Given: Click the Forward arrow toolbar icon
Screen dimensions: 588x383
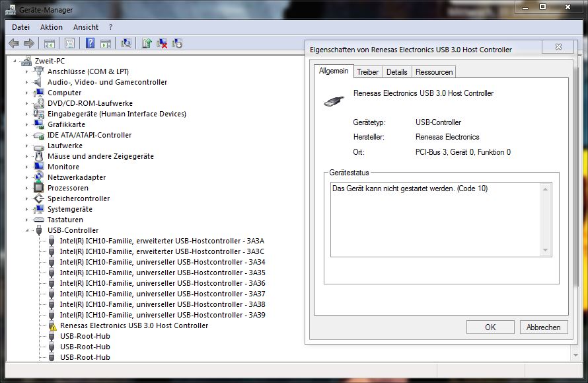Looking at the screenshot, I should [29, 43].
